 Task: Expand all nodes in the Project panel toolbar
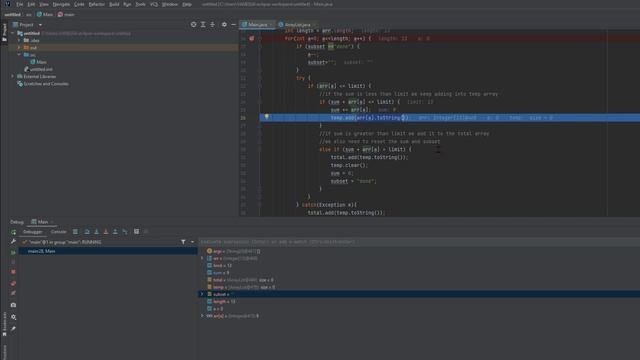pos(203,24)
